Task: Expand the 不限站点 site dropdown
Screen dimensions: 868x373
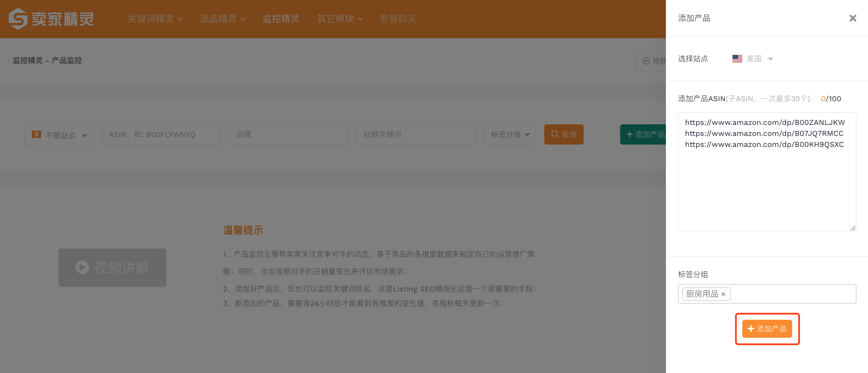Action: tap(59, 135)
